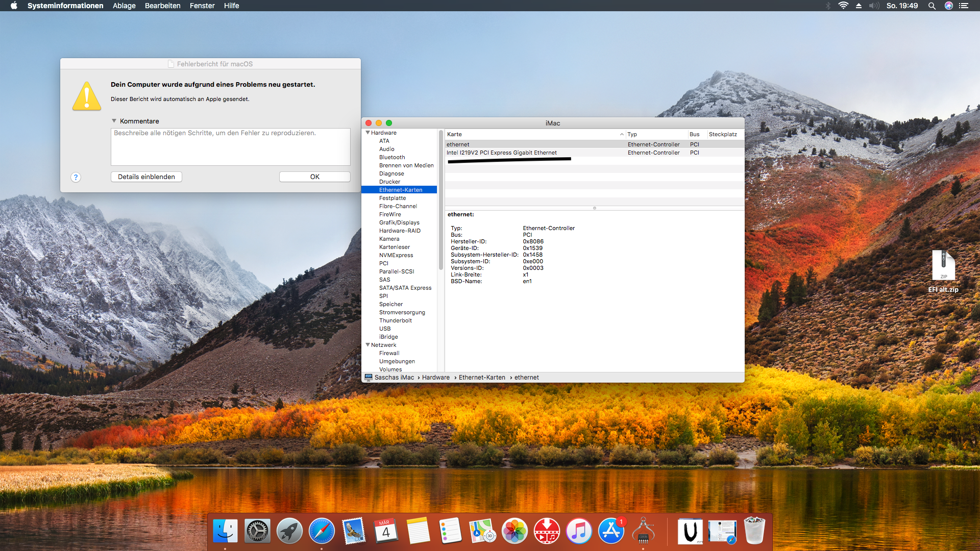Click the comments text field
Screen dimensions: 980x551
coord(230,147)
